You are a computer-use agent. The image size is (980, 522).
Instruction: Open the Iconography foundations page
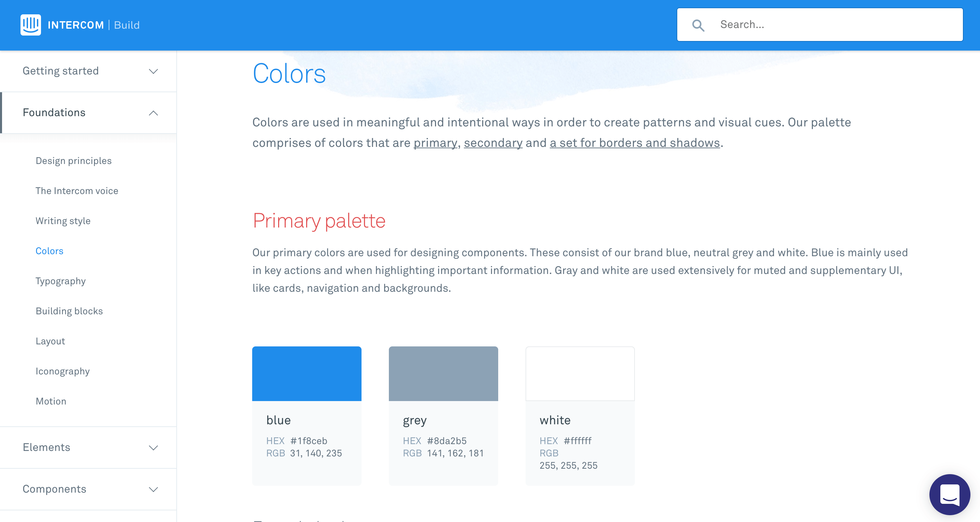pos(63,371)
